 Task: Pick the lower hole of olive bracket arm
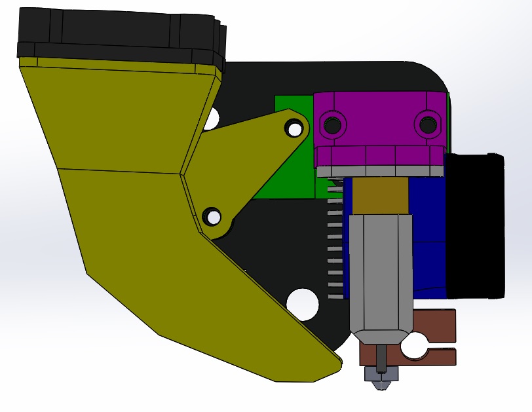coord(212,216)
